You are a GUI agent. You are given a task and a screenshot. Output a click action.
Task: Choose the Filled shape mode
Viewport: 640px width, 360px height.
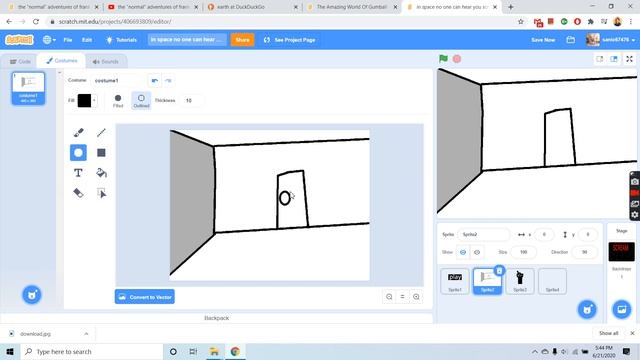pos(118,101)
